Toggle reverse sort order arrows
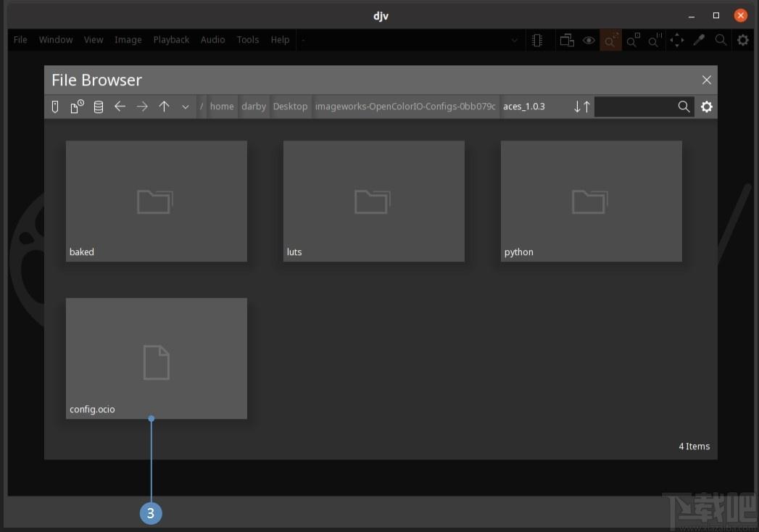Viewport: 759px width, 532px height. click(582, 107)
